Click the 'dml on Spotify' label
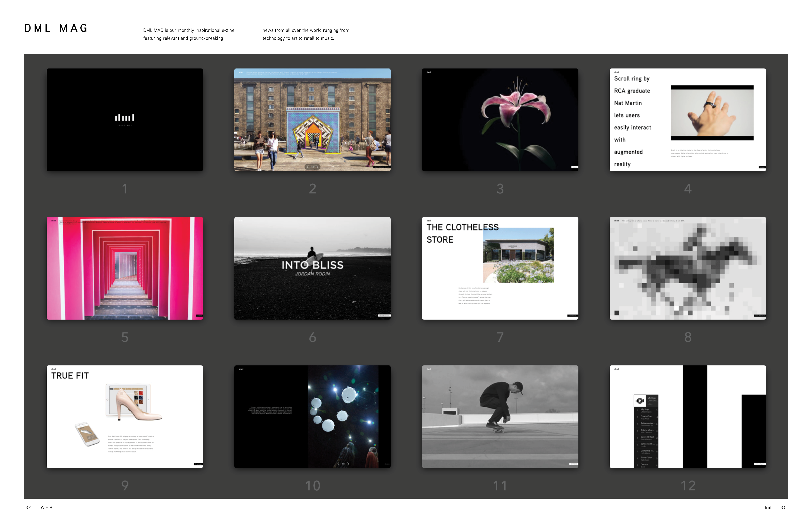This screenshot has width=812, height=525. pos(760,464)
